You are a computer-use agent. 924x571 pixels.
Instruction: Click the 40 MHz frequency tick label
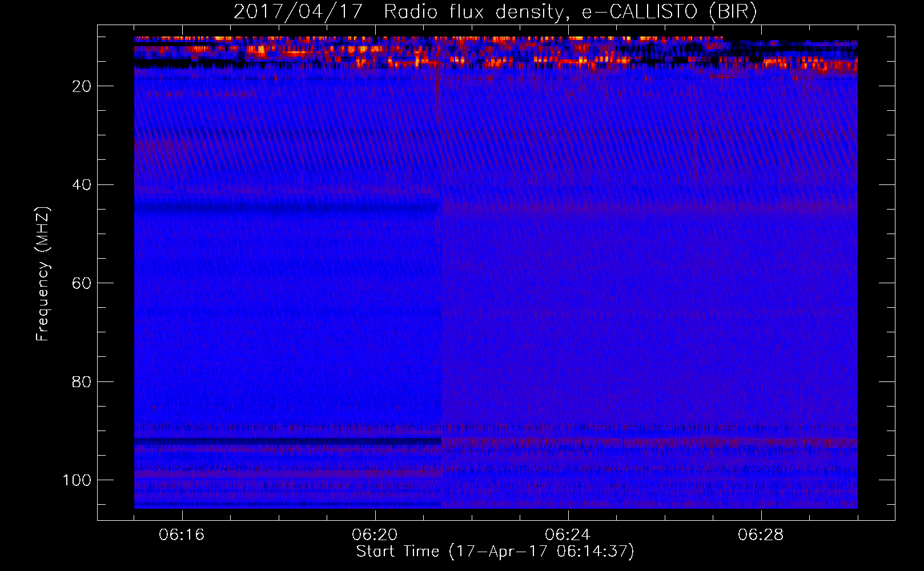click(x=82, y=185)
